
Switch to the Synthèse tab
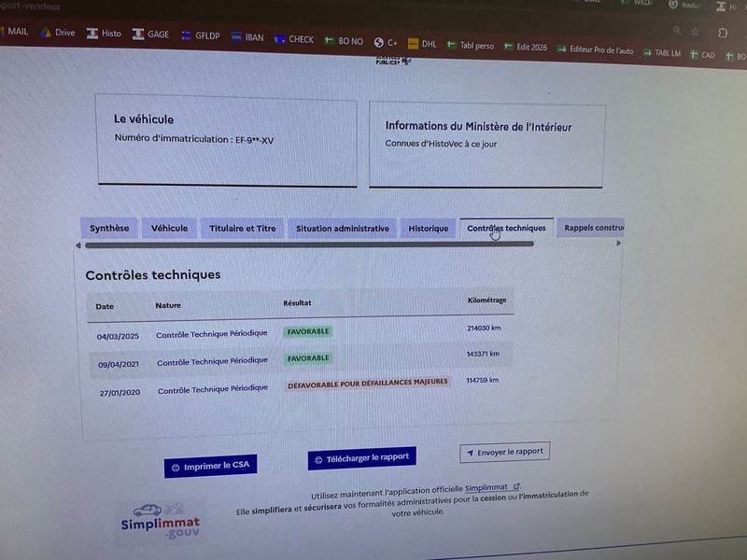coord(109,228)
